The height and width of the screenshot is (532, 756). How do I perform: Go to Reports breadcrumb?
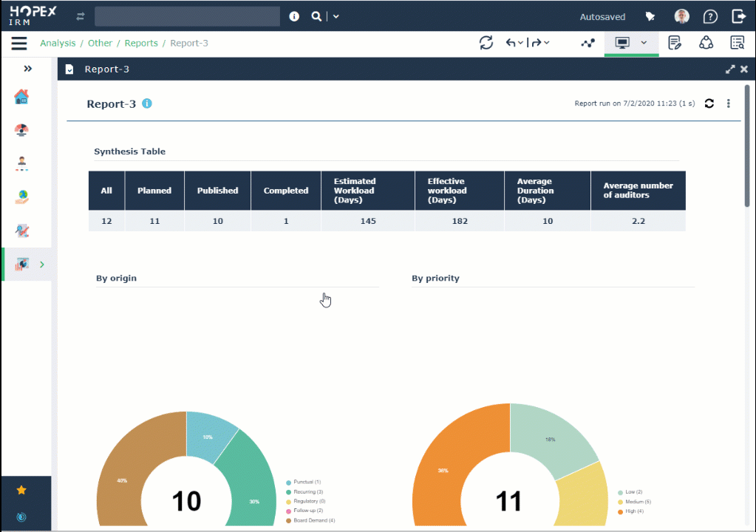(141, 43)
